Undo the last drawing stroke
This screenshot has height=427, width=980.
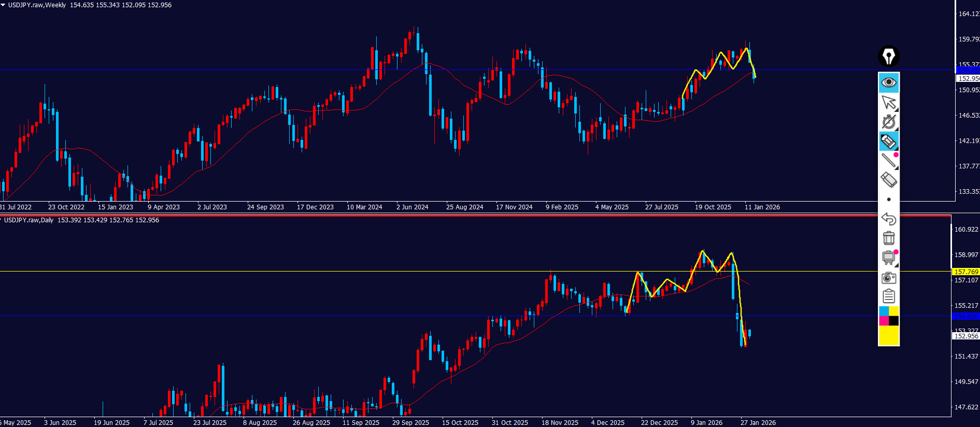pyautogui.click(x=888, y=219)
